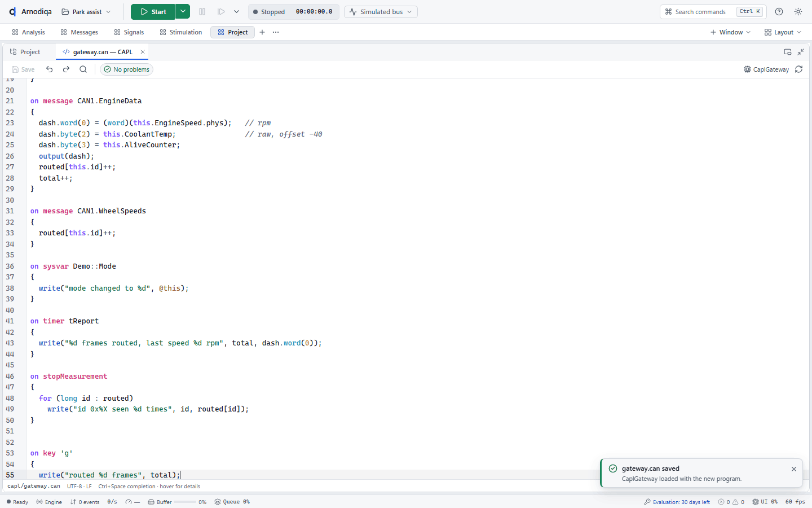Click the capl/gateway.can file path
812x508 pixels.
[34, 486]
